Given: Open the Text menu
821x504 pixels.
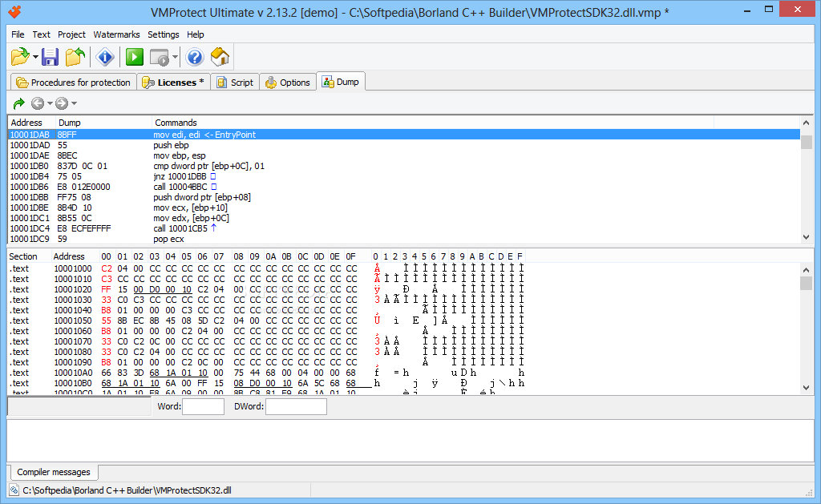Looking at the screenshot, I should coord(42,34).
